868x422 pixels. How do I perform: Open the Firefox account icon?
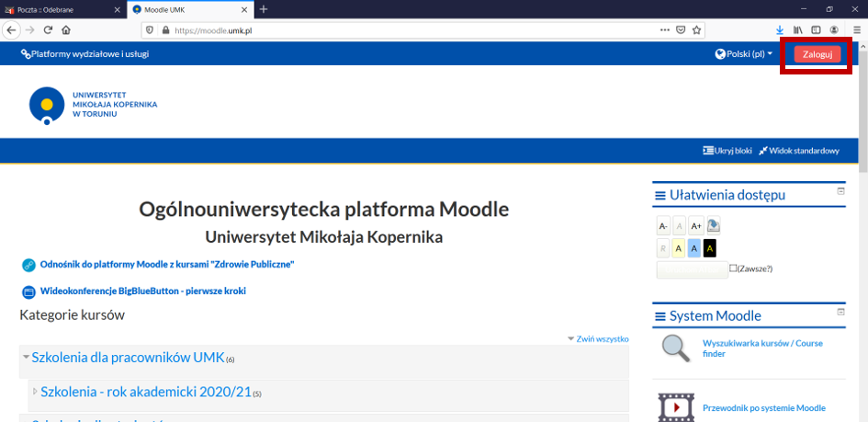pos(834,30)
